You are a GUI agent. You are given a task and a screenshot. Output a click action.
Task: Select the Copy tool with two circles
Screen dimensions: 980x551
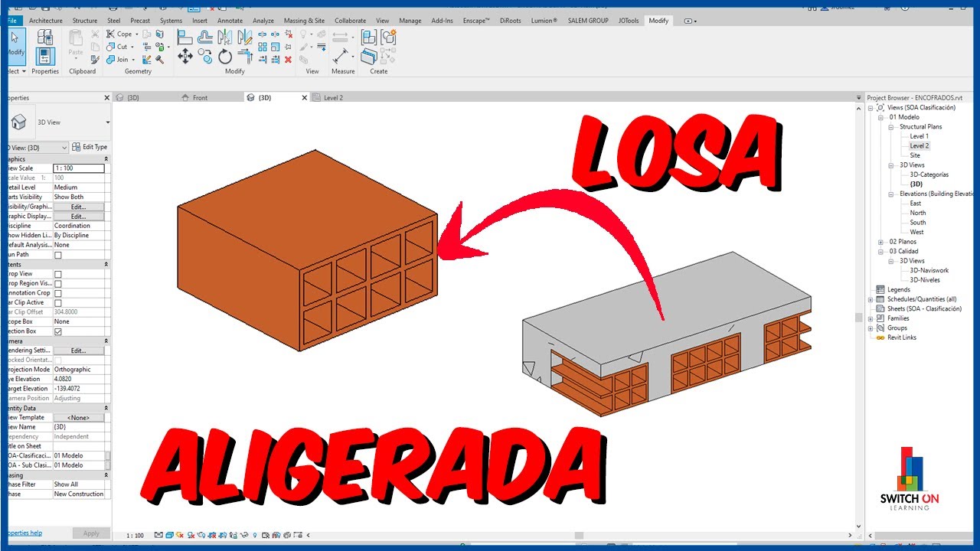[x=205, y=57]
